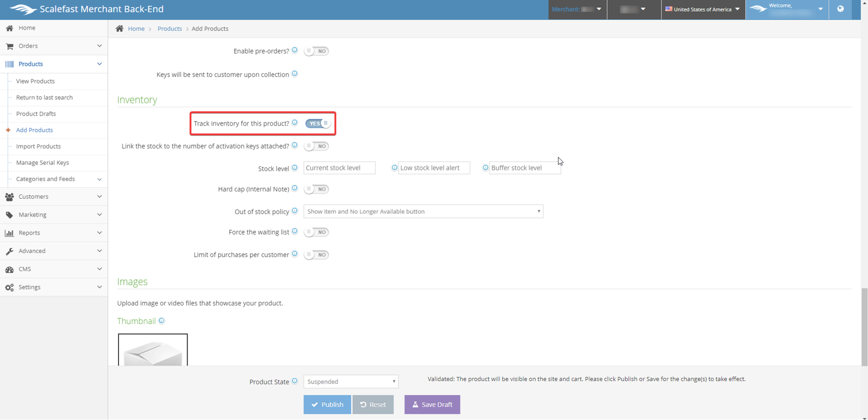Viewport: 868px width, 420px height.
Task: Open View Products in sidebar
Action: [35, 81]
